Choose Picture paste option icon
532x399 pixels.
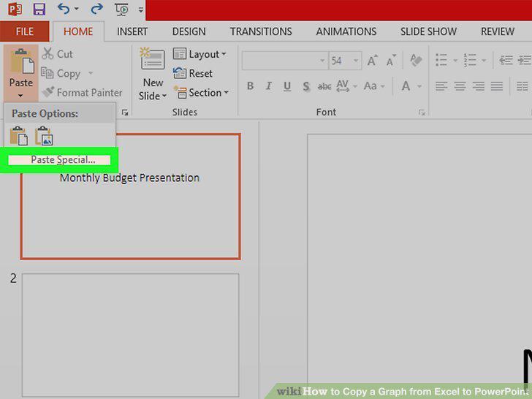tap(44, 136)
